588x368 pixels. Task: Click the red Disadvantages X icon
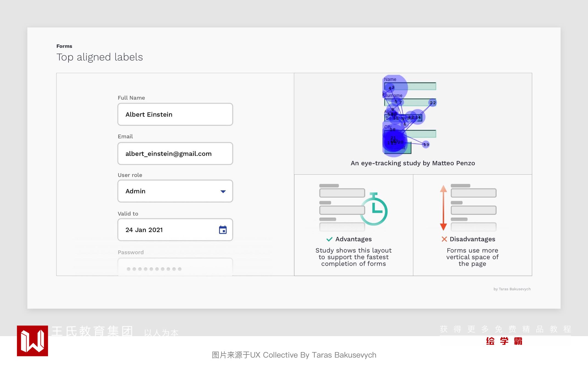point(444,239)
